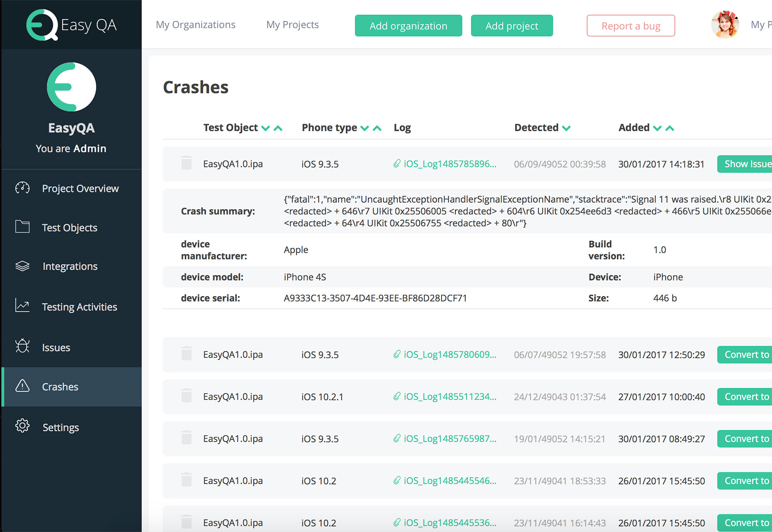The height and width of the screenshot is (532, 772).
Task: Open My Projects menu
Action: [x=292, y=25]
